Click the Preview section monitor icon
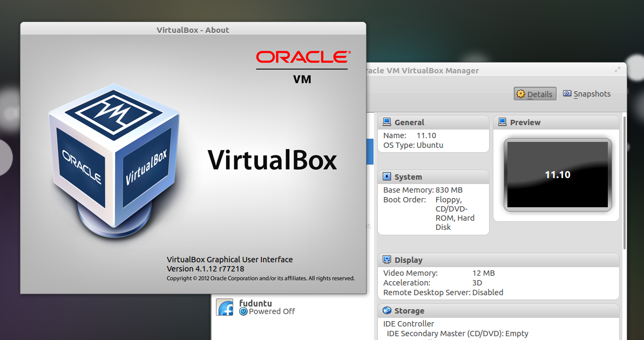 pyautogui.click(x=502, y=122)
